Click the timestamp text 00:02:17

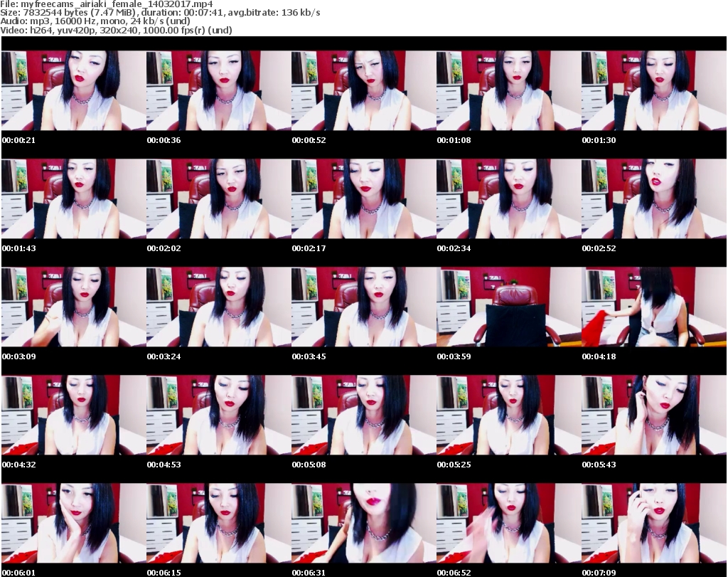pos(309,248)
